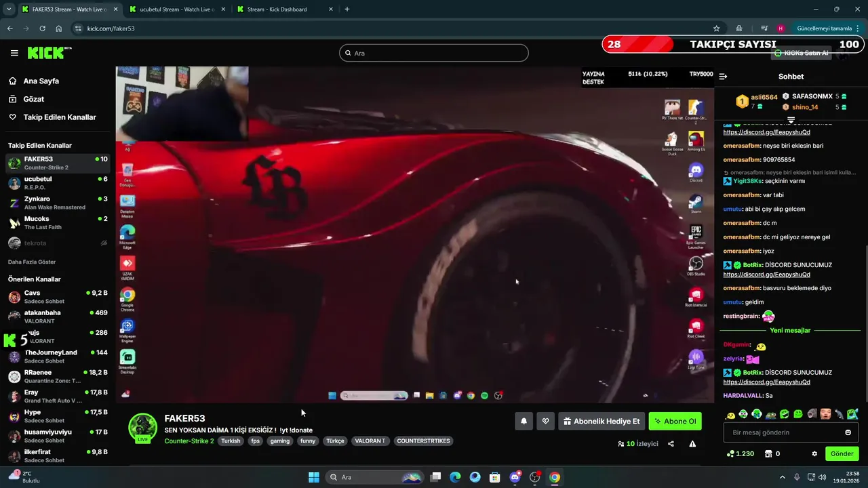The width and height of the screenshot is (868, 488).
Task: Click the browser reload button
Action: coord(42,28)
